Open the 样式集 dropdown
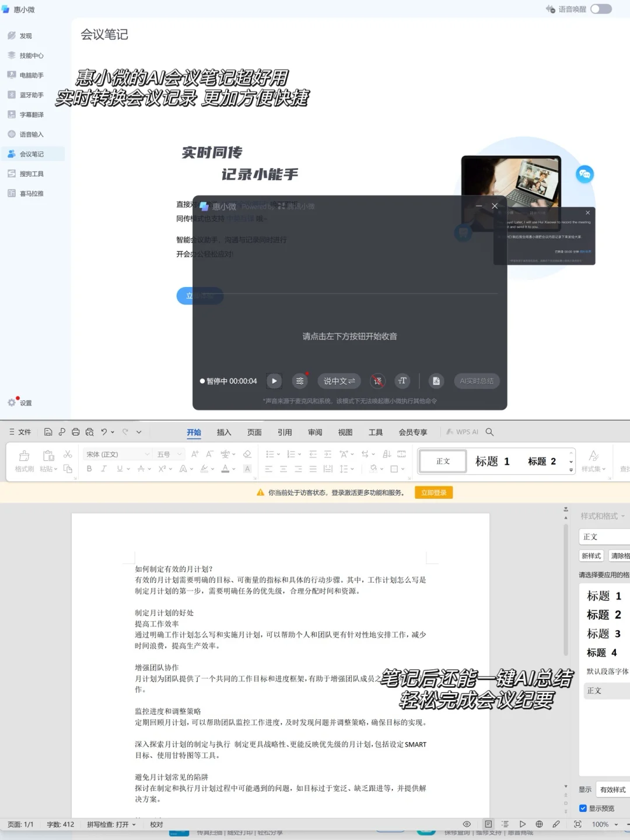 [594, 461]
